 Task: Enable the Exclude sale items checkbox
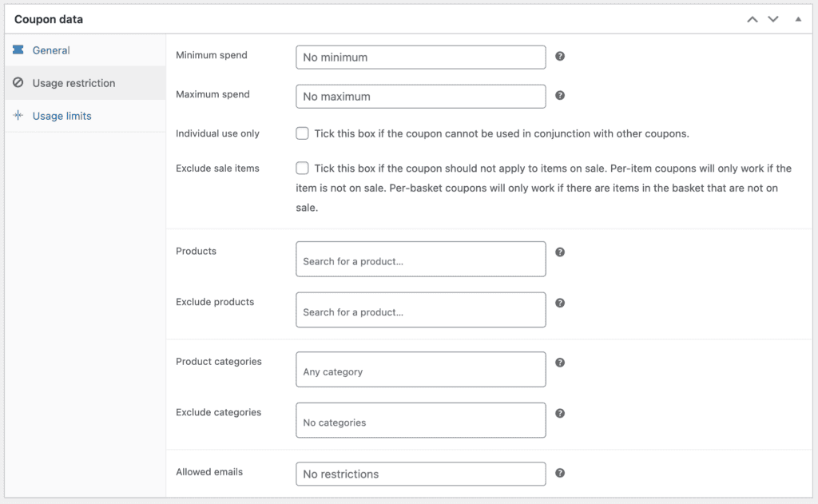click(302, 169)
